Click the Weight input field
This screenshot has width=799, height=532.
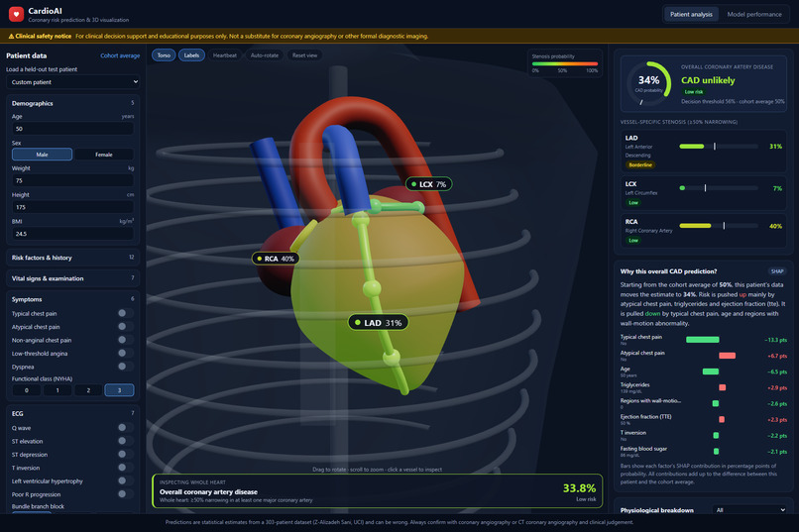tap(73, 180)
